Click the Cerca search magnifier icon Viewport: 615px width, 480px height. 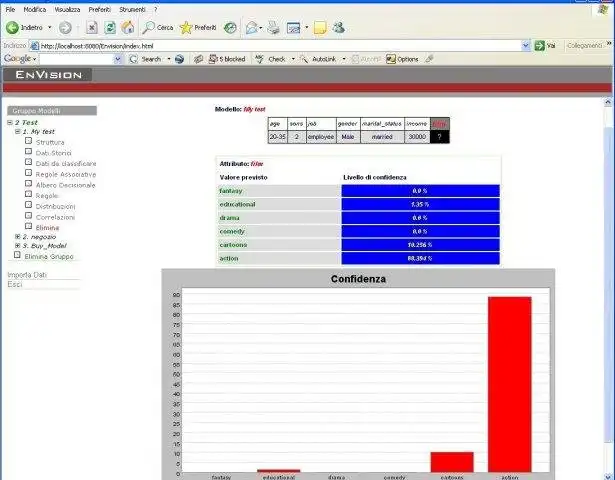(148, 27)
